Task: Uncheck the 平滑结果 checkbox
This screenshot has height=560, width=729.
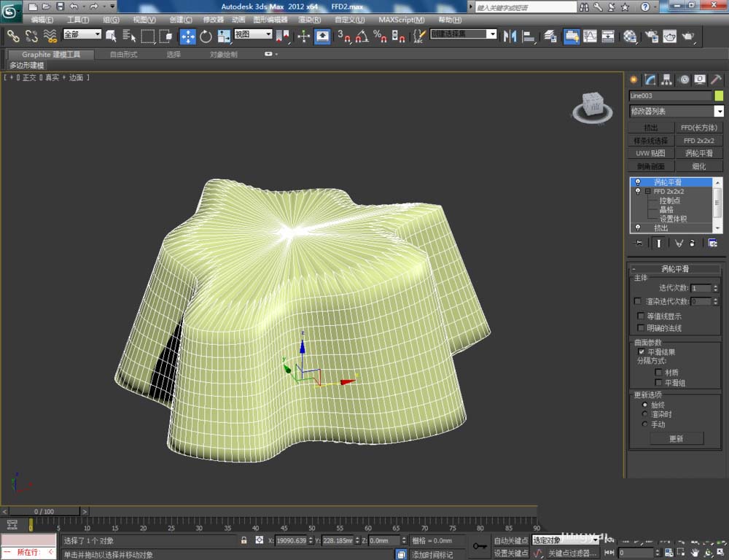Action: pyautogui.click(x=640, y=351)
